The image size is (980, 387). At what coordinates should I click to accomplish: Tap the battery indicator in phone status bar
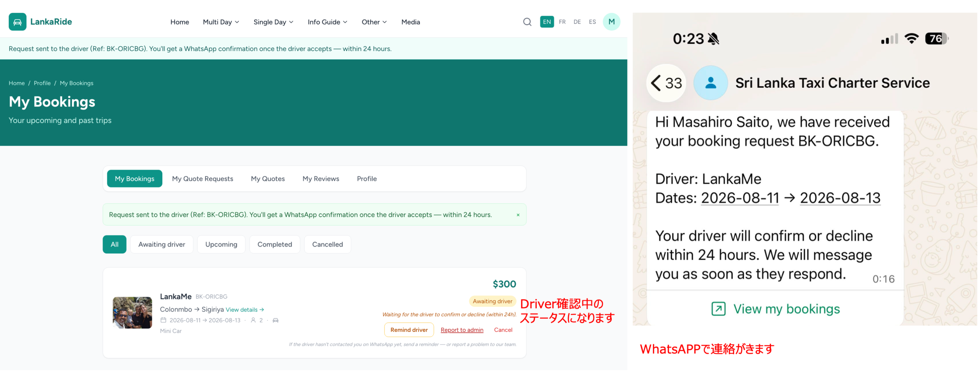coord(936,38)
